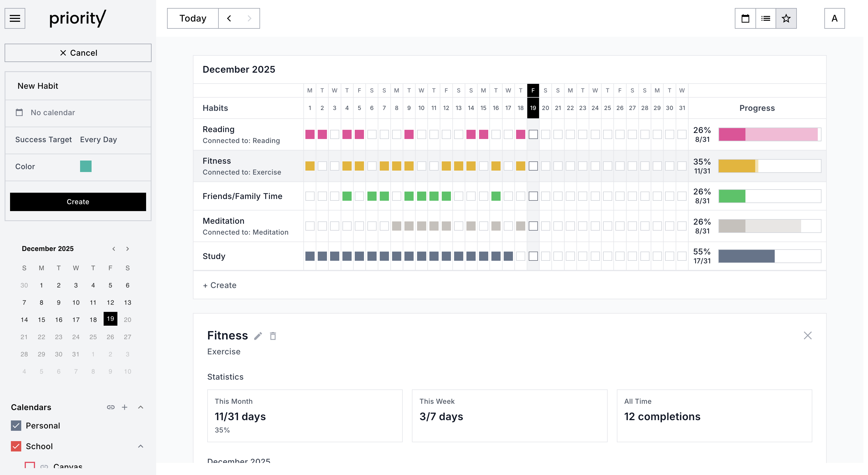
Task: Delete Fitness habit via trash icon
Action: [273, 336]
